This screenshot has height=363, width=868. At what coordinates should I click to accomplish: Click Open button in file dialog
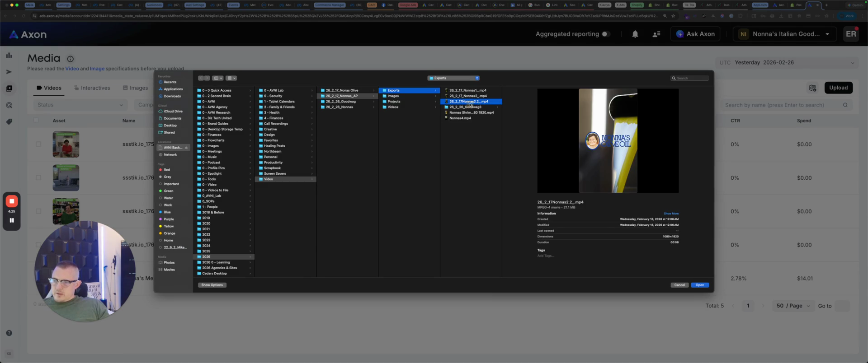[699, 285]
